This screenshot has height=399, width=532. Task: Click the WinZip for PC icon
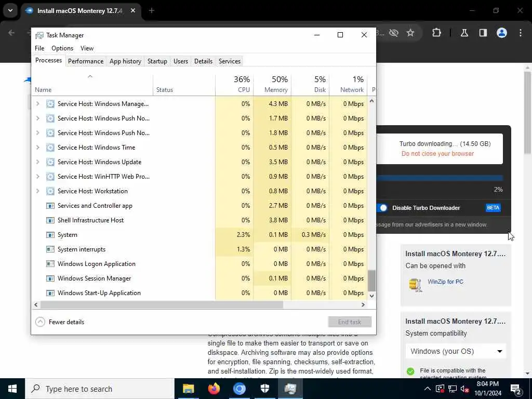pos(415,285)
